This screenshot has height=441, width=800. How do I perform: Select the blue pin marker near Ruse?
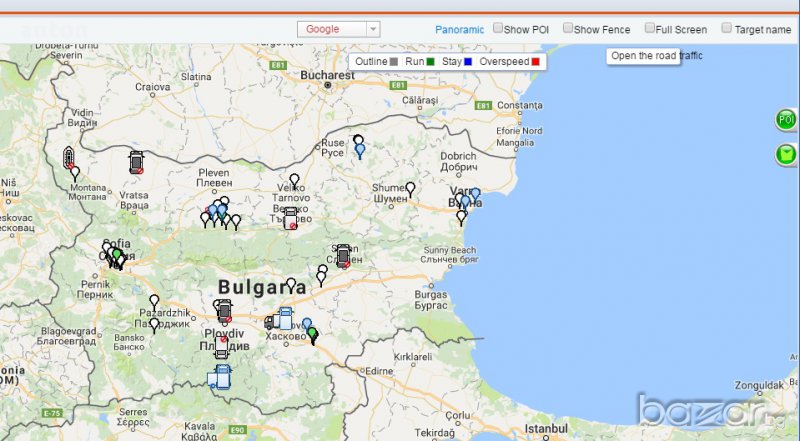click(360, 151)
